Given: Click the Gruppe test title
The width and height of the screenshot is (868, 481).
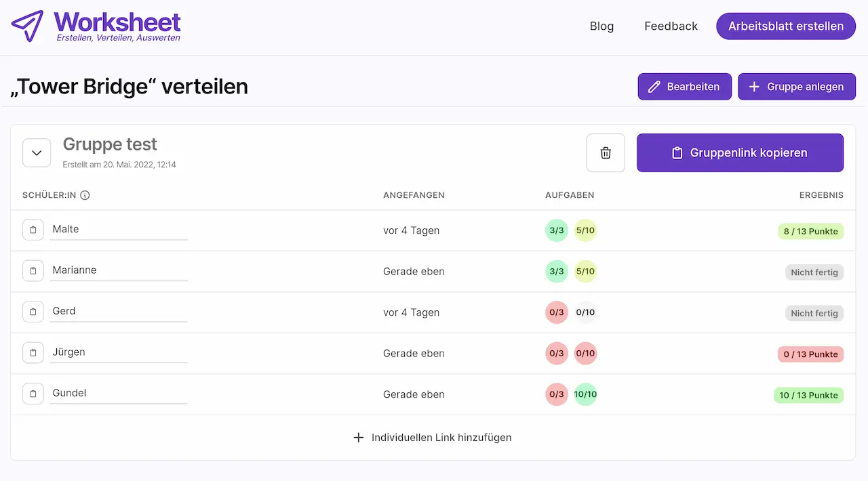Looking at the screenshot, I should coord(110,144).
